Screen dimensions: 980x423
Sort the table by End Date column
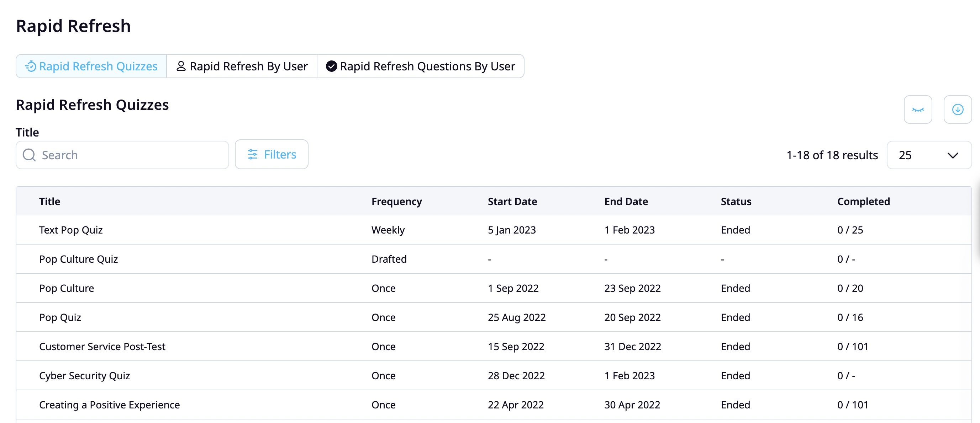[x=626, y=202]
